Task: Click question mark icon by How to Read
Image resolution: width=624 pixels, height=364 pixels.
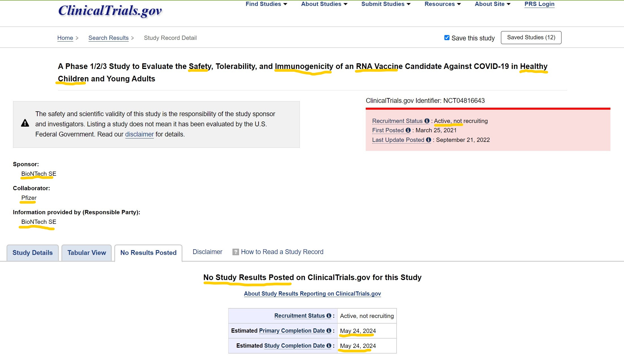Action: (x=235, y=252)
